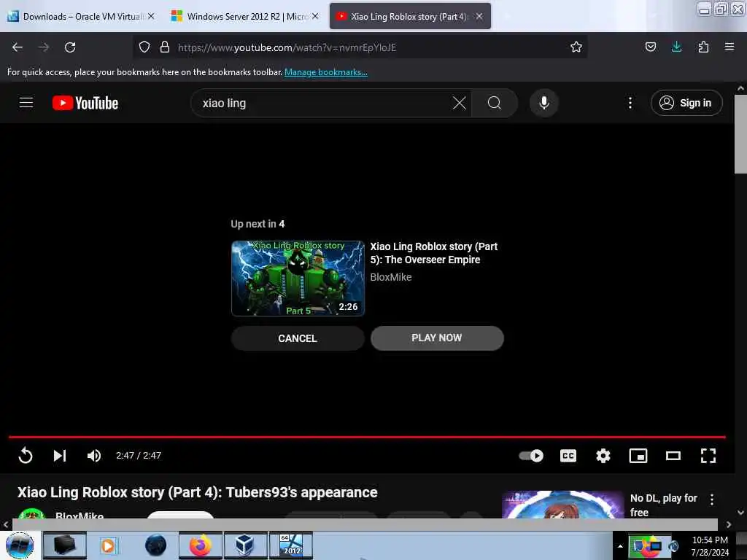The width and height of the screenshot is (747, 560).
Task: Mute the video volume
Action: point(94,456)
